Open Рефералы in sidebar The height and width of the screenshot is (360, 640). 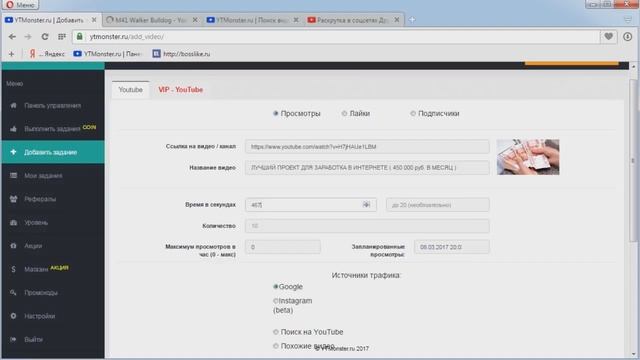pos(40,199)
